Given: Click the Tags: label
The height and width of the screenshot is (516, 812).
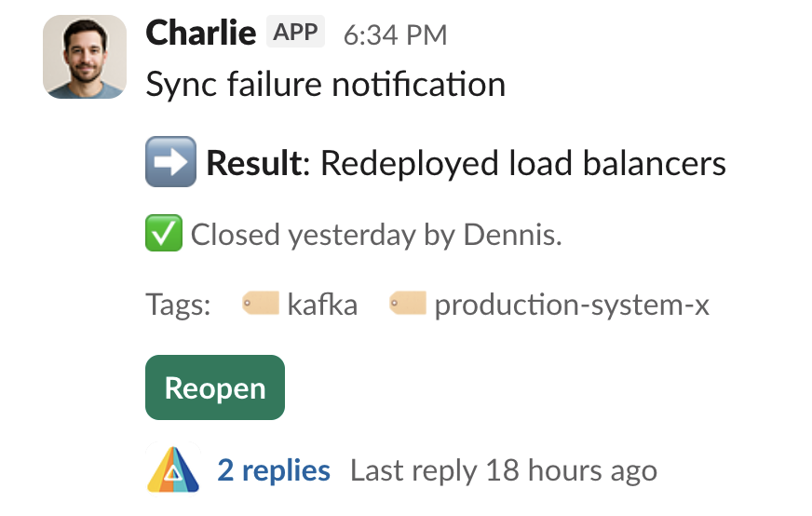Looking at the screenshot, I should click(179, 305).
